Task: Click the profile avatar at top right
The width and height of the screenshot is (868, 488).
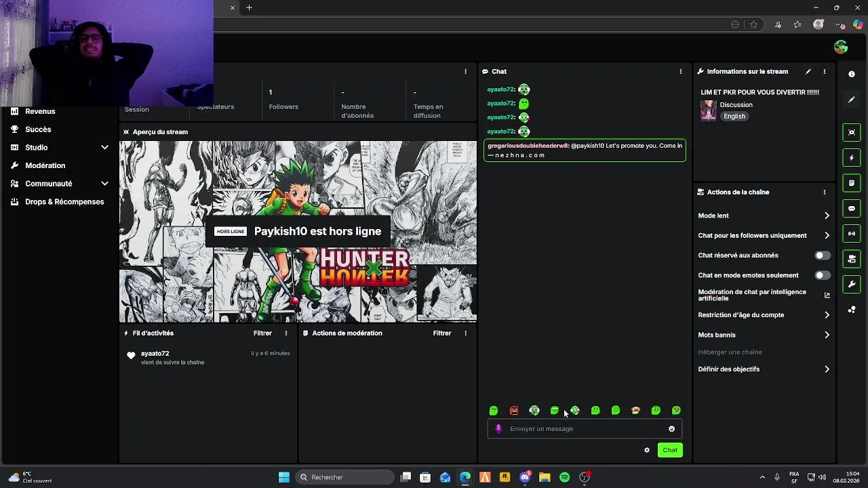Action: [x=841, y=47]
